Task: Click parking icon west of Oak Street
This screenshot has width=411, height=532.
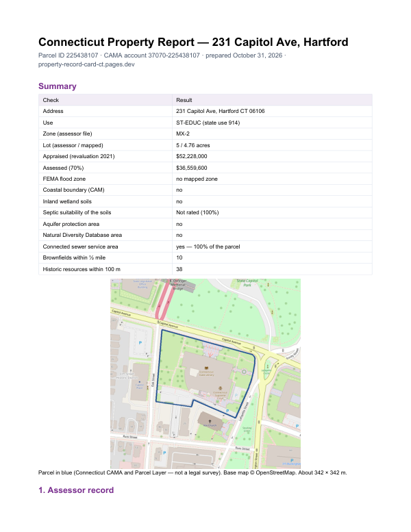Action: (140, 342)
